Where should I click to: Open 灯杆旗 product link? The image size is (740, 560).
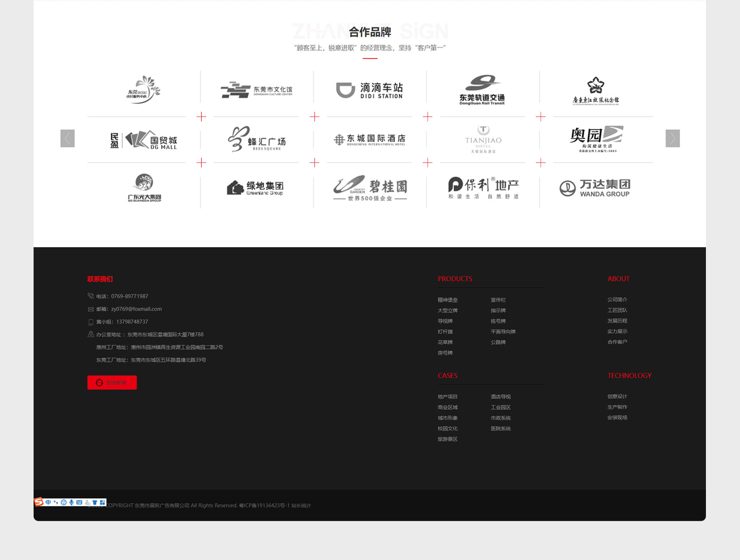coord(445,332)
